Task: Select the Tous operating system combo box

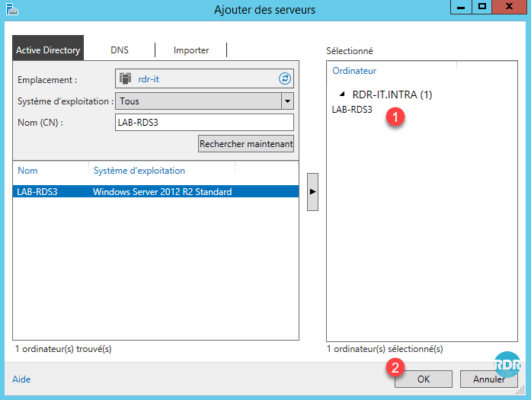Action: [x=204, y=101]
